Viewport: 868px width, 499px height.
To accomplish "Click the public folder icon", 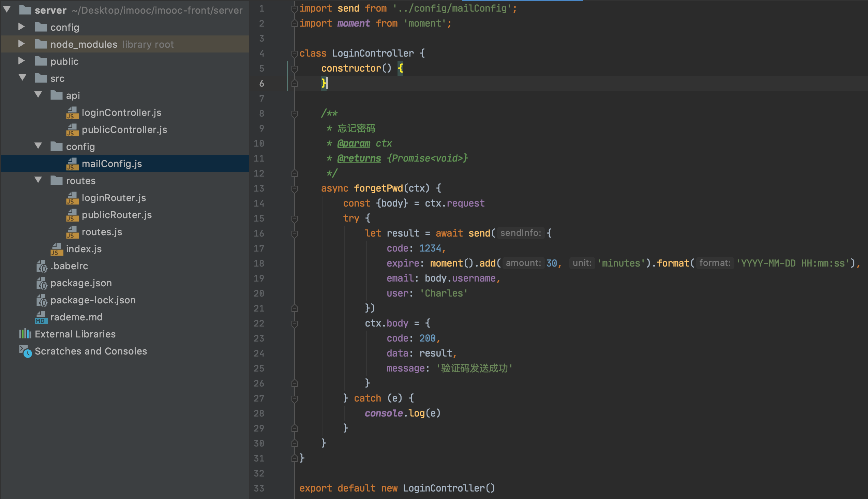I will tap(41, 61).
